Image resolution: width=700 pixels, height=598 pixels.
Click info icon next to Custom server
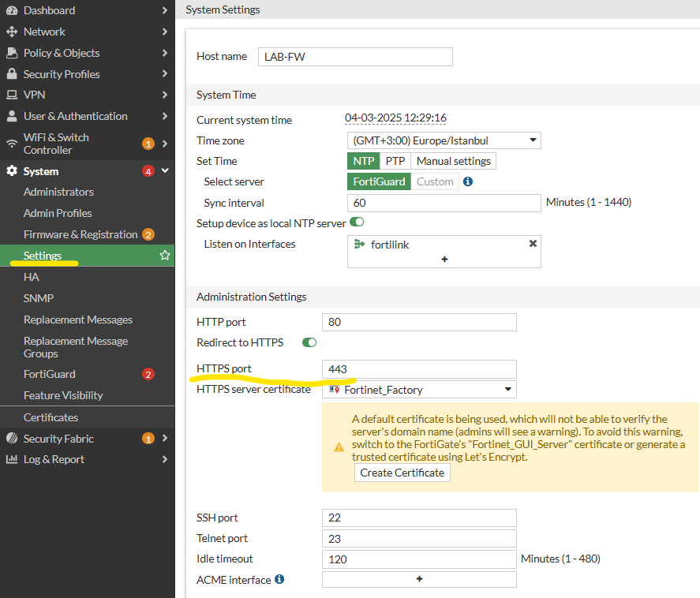[x=468, y=181]
